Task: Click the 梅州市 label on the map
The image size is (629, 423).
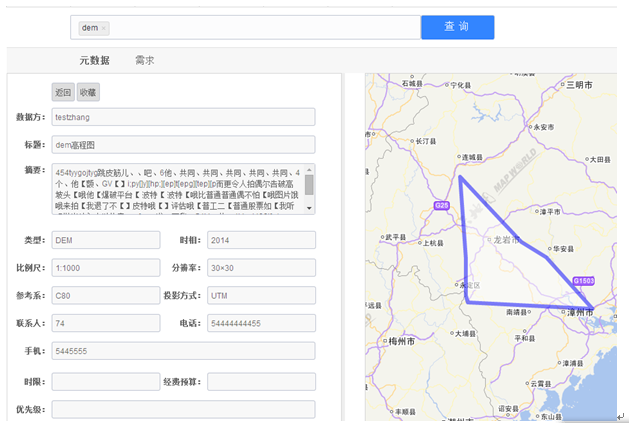Action: (402, 341)
